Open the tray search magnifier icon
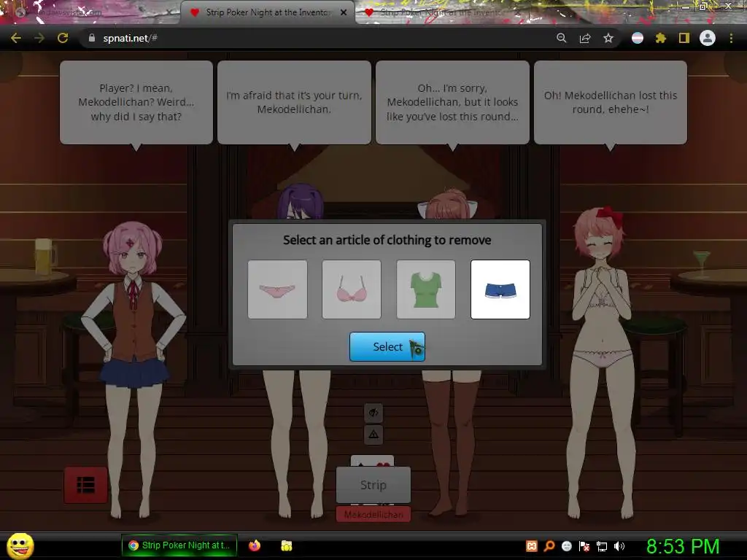This screenshot has width=747, height=560. [549, 546]
